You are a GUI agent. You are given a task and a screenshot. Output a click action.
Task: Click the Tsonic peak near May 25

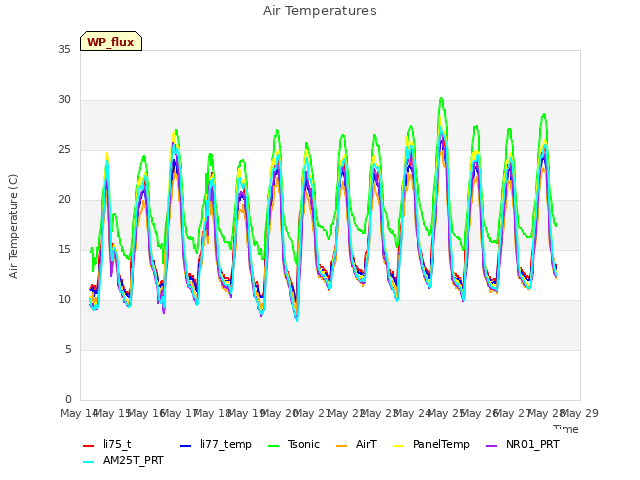point(441,98)
